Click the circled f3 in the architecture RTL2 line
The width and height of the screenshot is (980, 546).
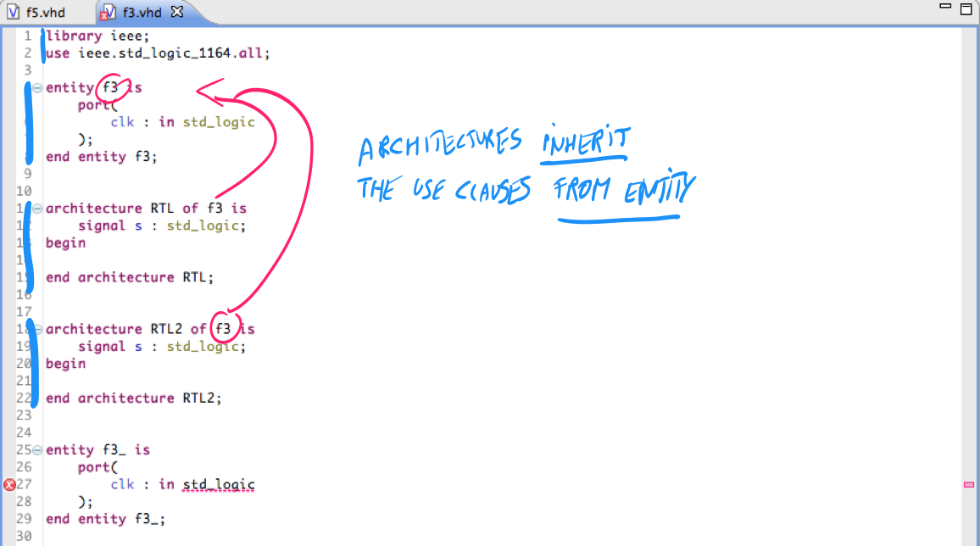[x=223, y=329]
